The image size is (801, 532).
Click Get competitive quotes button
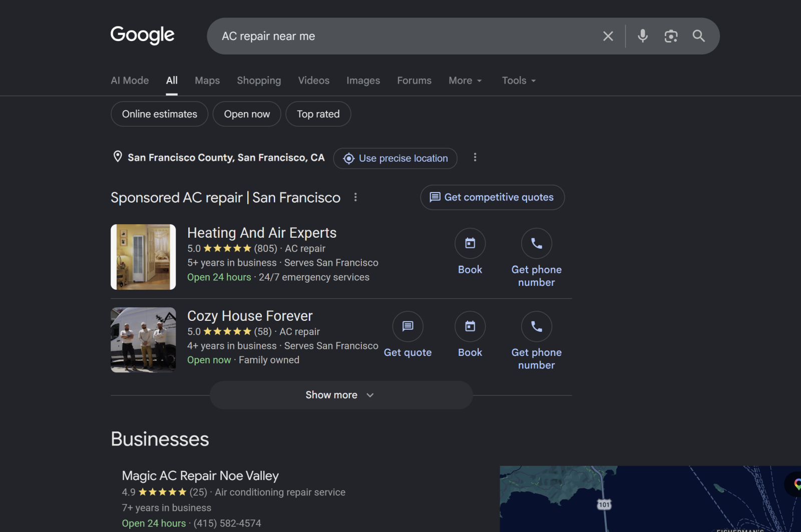[x=492, y=197]
